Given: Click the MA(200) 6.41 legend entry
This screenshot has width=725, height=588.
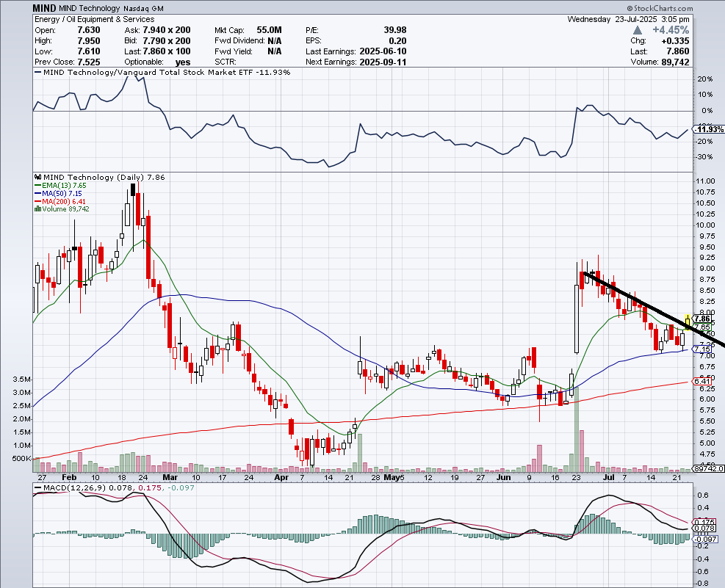Looking at the screenshot, I should click(x=60, y=201).
